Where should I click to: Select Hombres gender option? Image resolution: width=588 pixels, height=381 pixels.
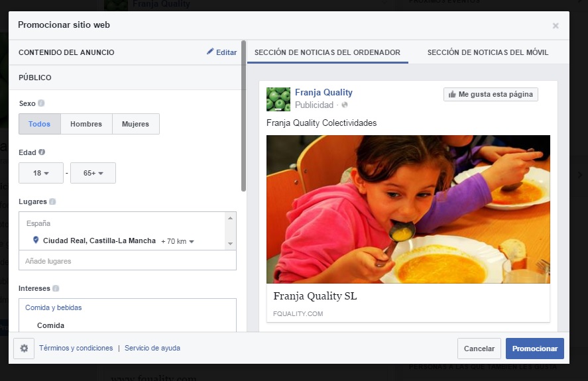point(86,124)
